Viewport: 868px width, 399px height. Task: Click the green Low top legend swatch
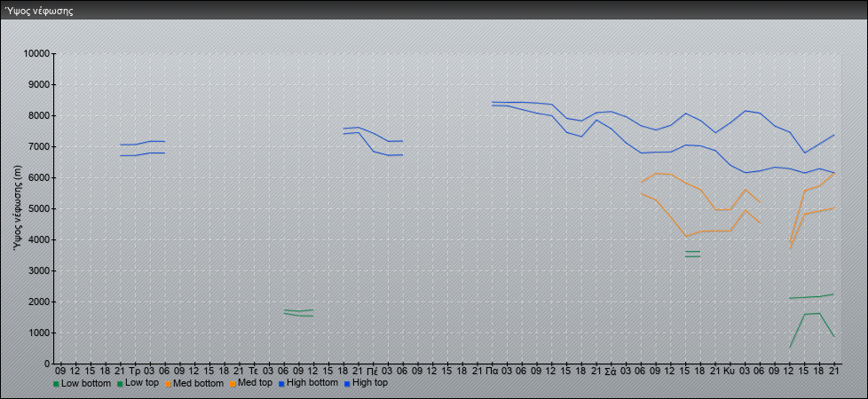120,384
